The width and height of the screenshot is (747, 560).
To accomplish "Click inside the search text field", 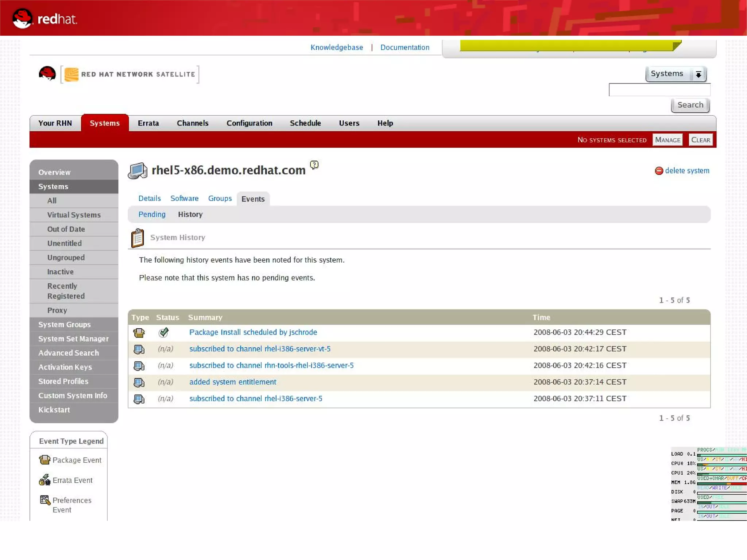I will coord(659,90).
